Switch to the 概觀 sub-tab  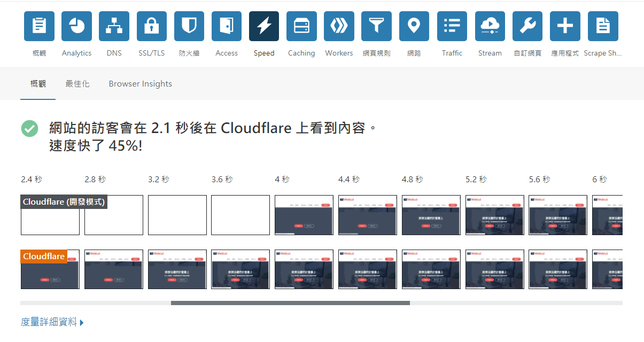point(38,84)
